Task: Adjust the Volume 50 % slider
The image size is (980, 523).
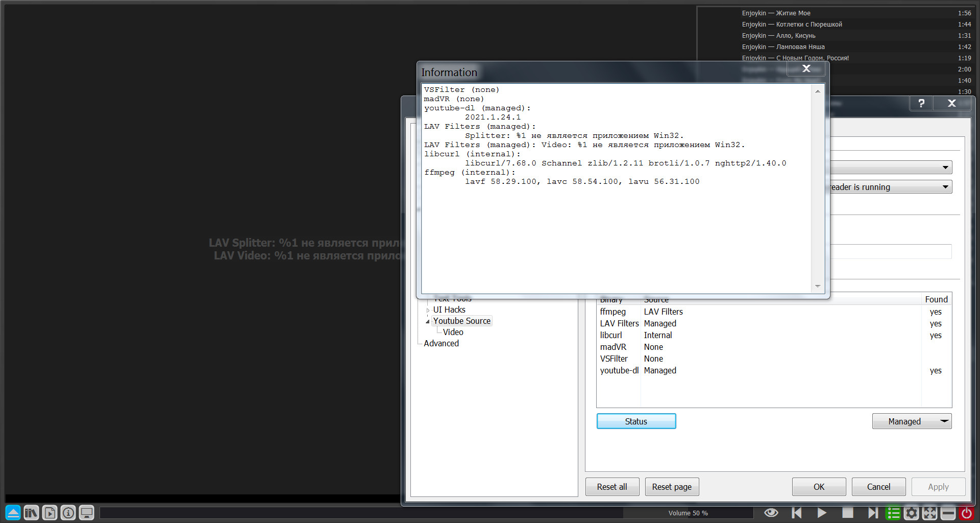Action: (x=688, y=513)
